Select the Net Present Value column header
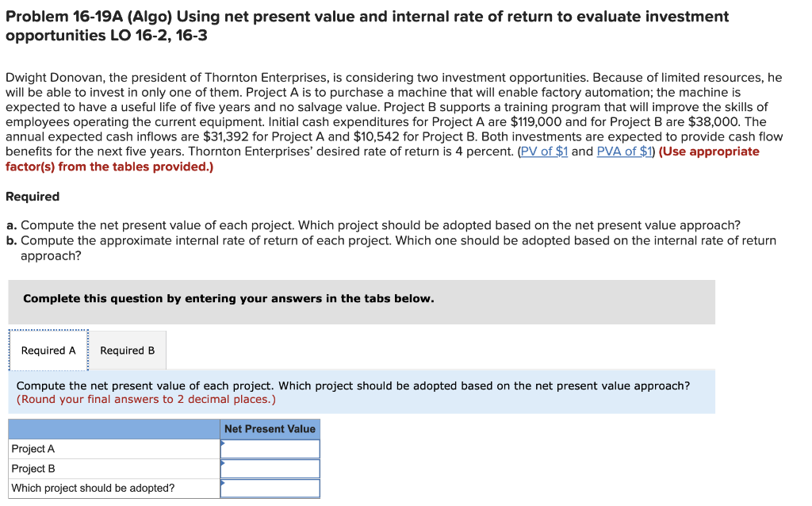The image size is (812, 506). click(270, 428)
